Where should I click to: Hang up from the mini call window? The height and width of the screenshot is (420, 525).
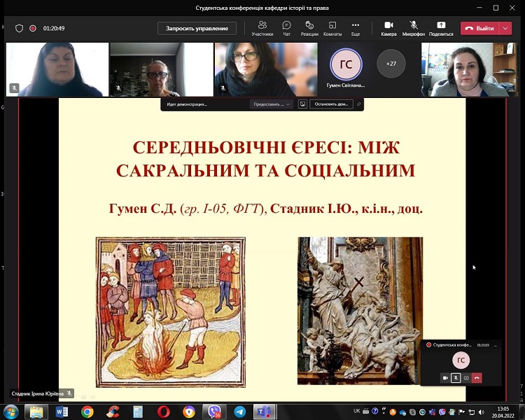477,378
